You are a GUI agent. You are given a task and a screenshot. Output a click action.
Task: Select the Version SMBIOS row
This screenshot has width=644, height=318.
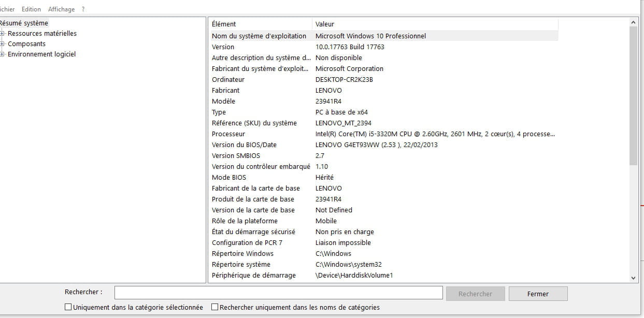point(383,155)
